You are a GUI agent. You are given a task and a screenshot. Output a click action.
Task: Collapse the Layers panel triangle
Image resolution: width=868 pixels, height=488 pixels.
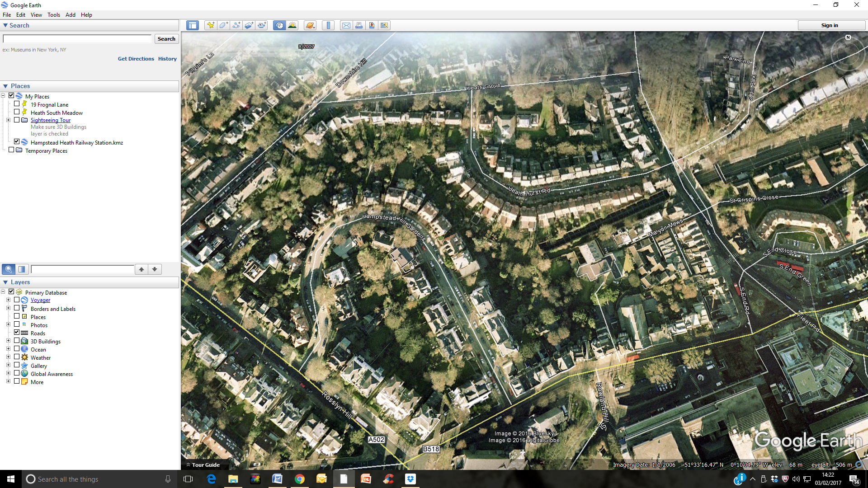[x=5, y=282]
